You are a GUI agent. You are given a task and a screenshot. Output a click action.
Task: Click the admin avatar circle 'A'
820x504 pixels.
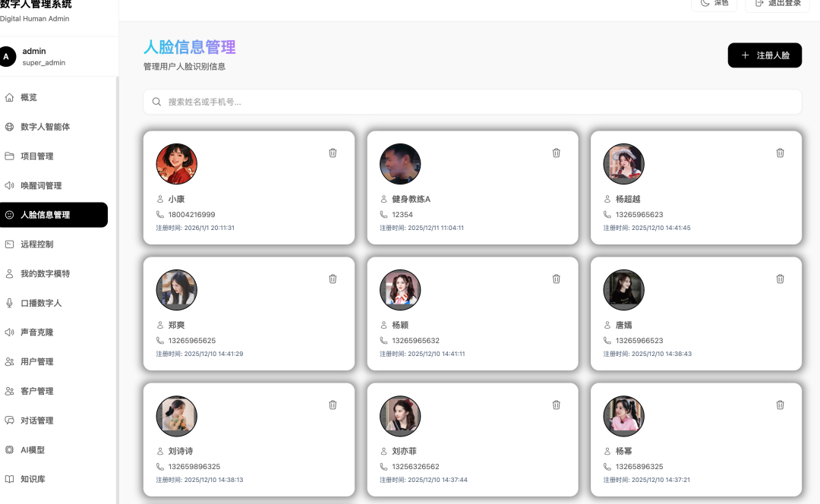tap(6, 56)
